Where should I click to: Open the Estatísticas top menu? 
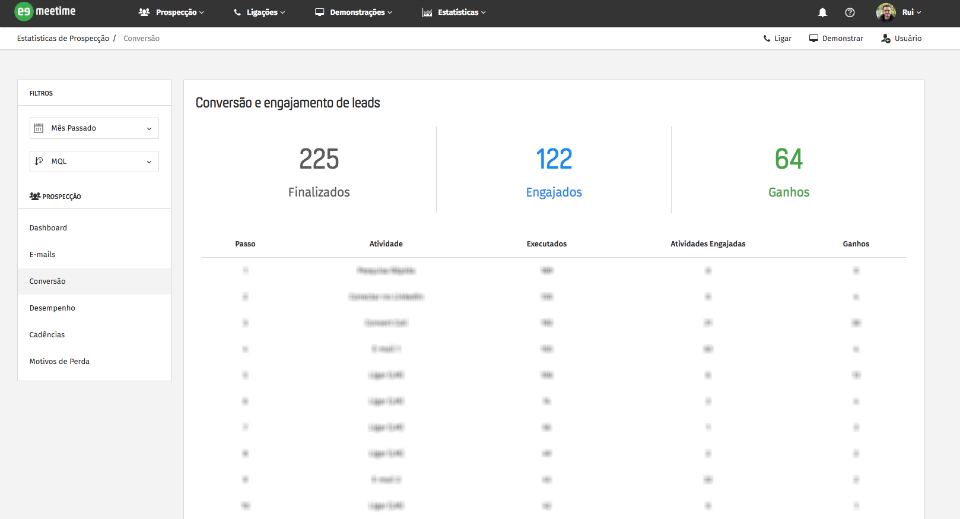point(454,13)
